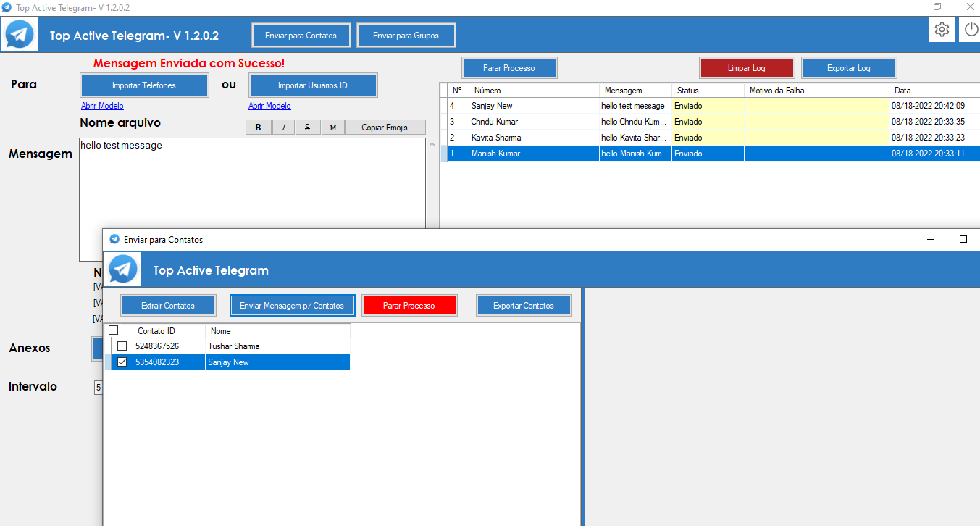The height and width of the screenshot is (526, 980).
Task: Click Extrair Contatos button
Action: [x=168, y=306]
